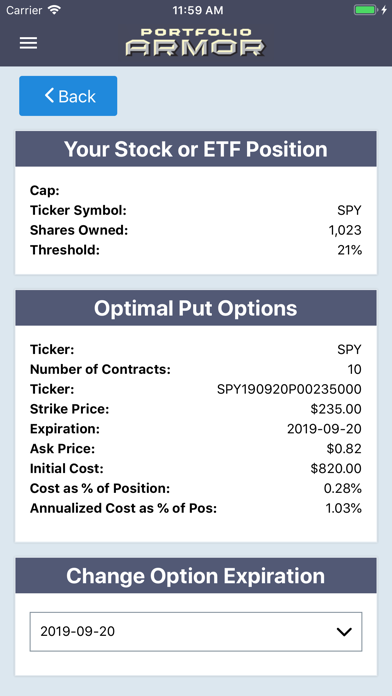Select the 2019-09-20 expiration value
This screenshot has width=392, height=696.
click(x=78, y=631)
